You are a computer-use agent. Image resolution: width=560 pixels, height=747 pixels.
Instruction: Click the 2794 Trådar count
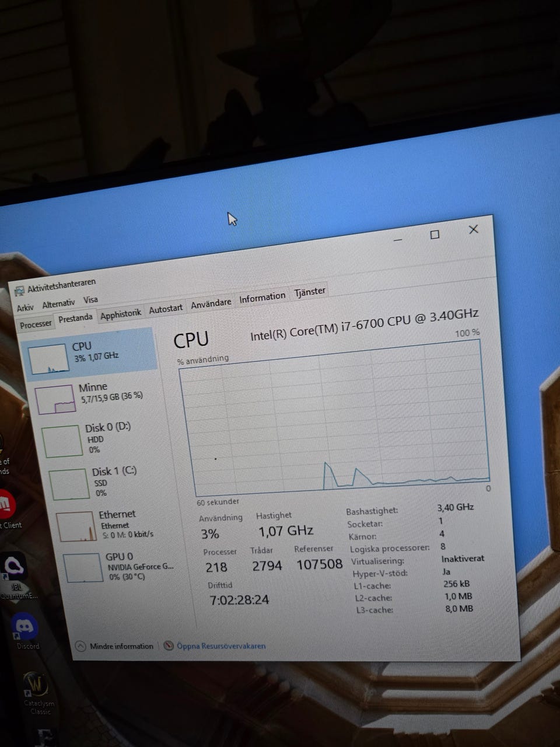click(267, 566)
